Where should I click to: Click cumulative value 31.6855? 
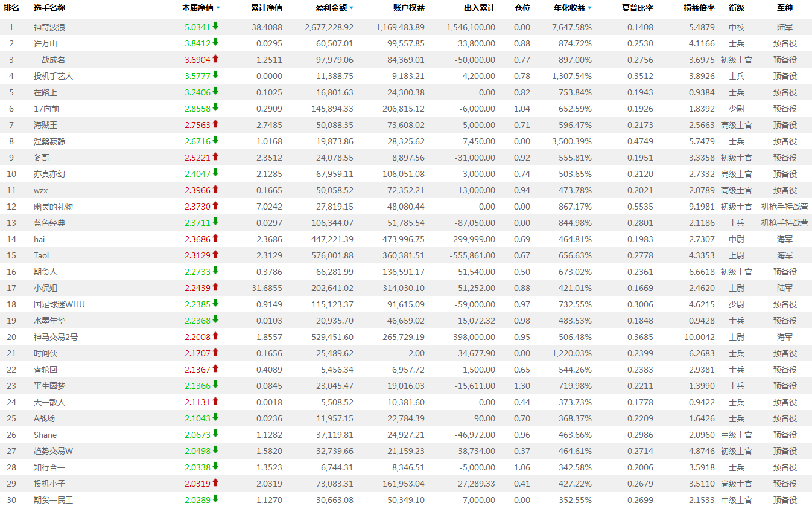coord(267,288)
